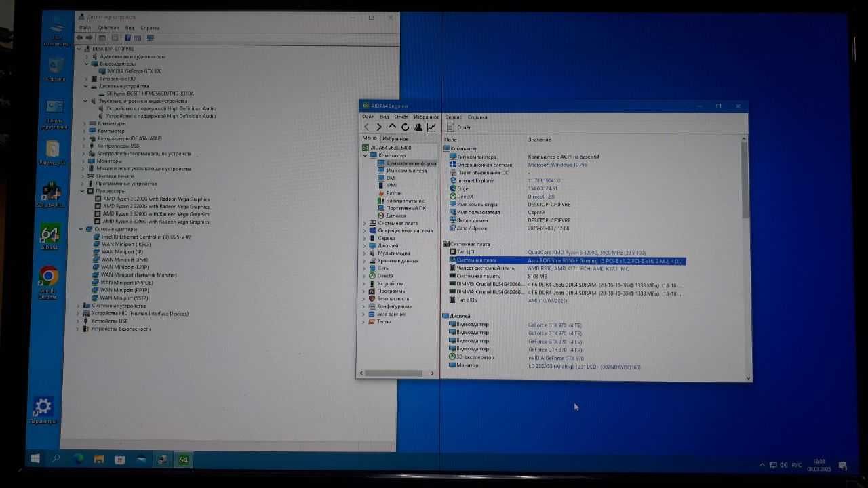Expand Контроллеры USB in Device Manager

[84, 146]
